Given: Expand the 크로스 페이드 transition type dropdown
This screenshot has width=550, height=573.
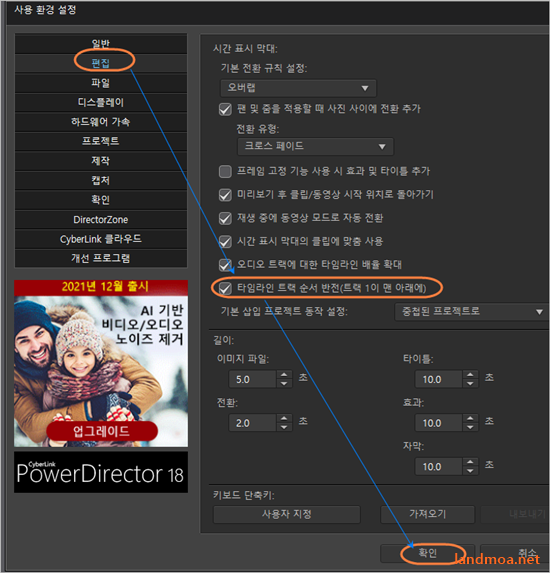Looking at the screenshot, I should 315,147.
